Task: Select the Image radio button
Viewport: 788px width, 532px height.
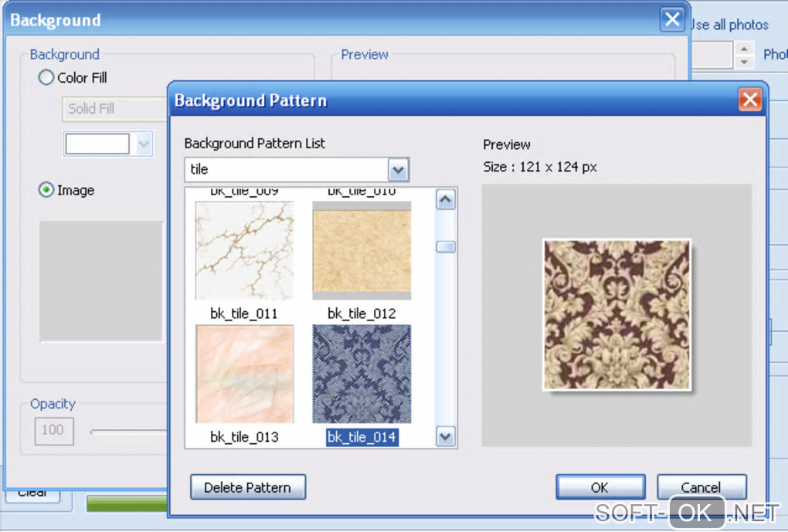Action: click(x=46, y=190)
